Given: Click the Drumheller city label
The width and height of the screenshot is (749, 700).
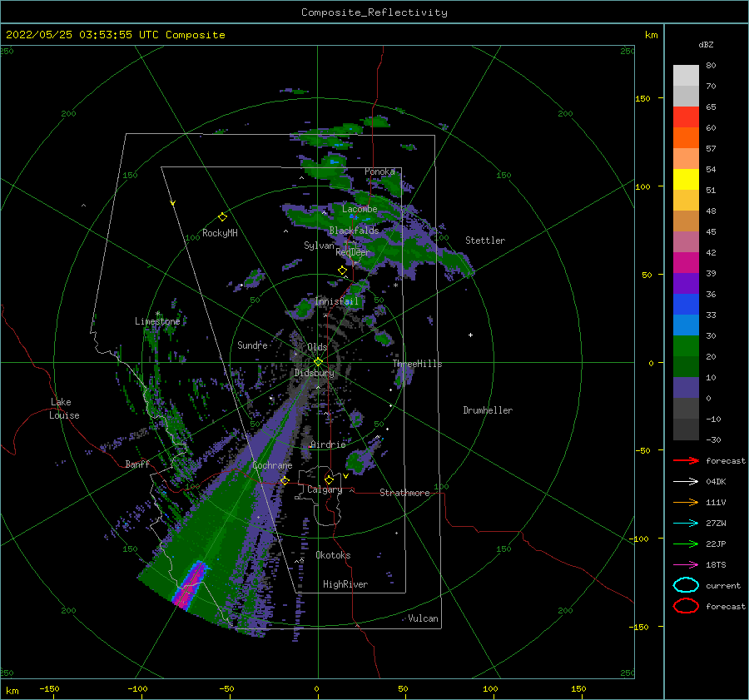Looking at the screenshot, I should (x=488, y=410).
